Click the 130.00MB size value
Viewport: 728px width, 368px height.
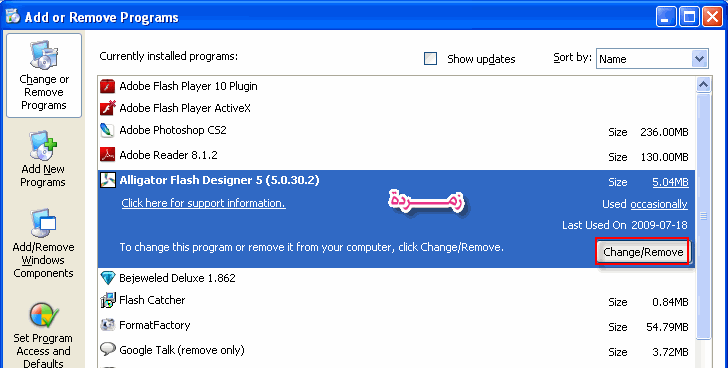click(x=664, y=157)
